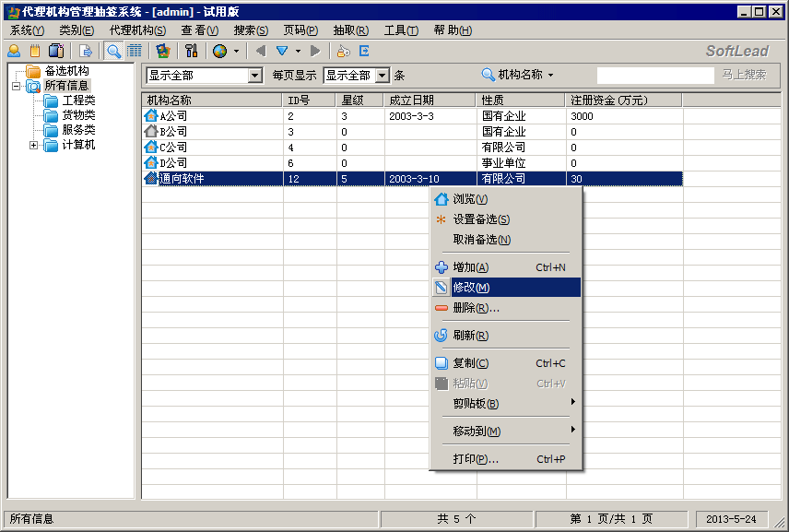Open the 搜索(S) menu
789x532 pixels.
click(251, 30)
